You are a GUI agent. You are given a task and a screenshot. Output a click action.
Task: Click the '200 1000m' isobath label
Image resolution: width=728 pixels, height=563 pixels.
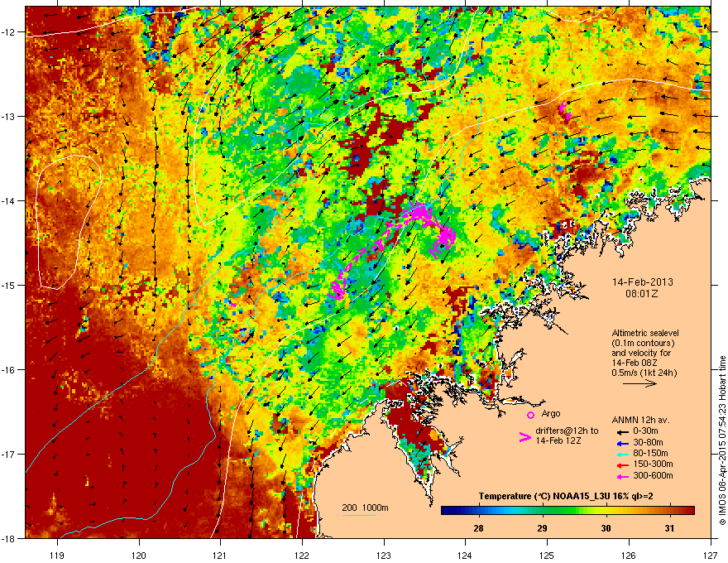tap(365, 508)
